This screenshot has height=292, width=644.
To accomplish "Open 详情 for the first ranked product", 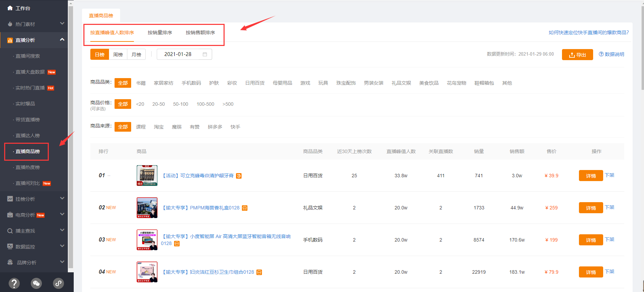I will (591, 176).
